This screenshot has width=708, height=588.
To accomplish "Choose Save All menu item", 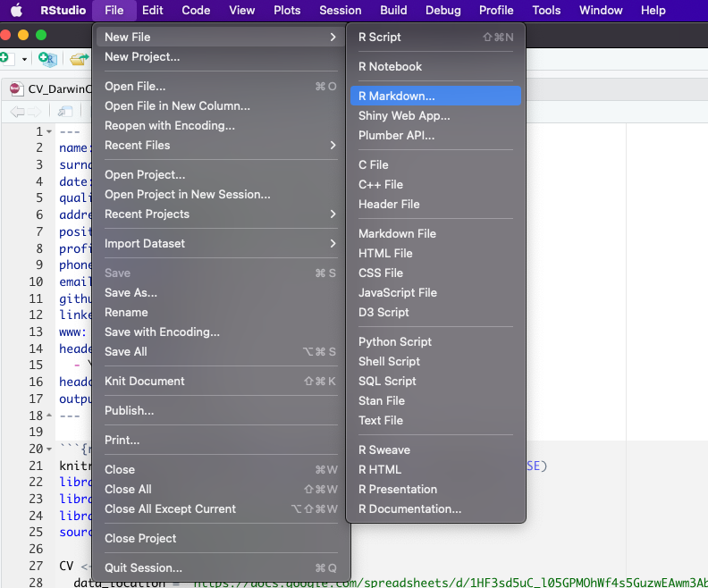I will tap(221, 351).
